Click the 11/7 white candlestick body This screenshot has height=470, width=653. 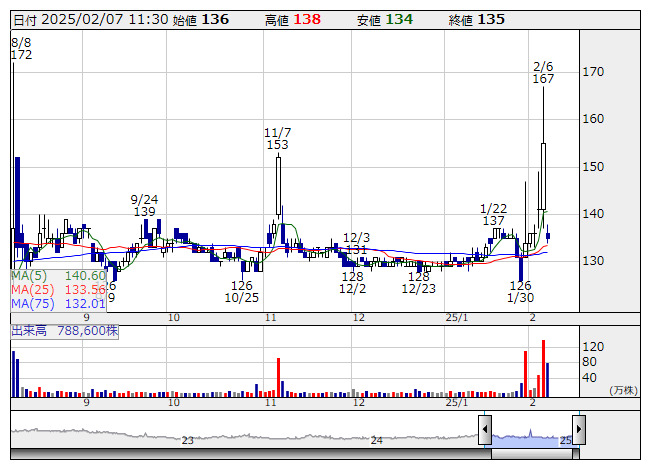tap(278, 186)
